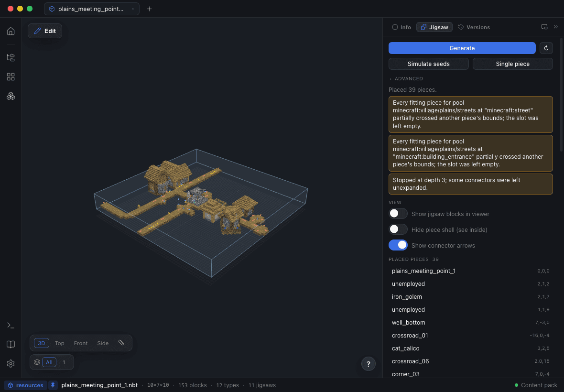564x392 pixels.
Task: Click the building_entrance pool warning message
Action: tap(470, 153)
